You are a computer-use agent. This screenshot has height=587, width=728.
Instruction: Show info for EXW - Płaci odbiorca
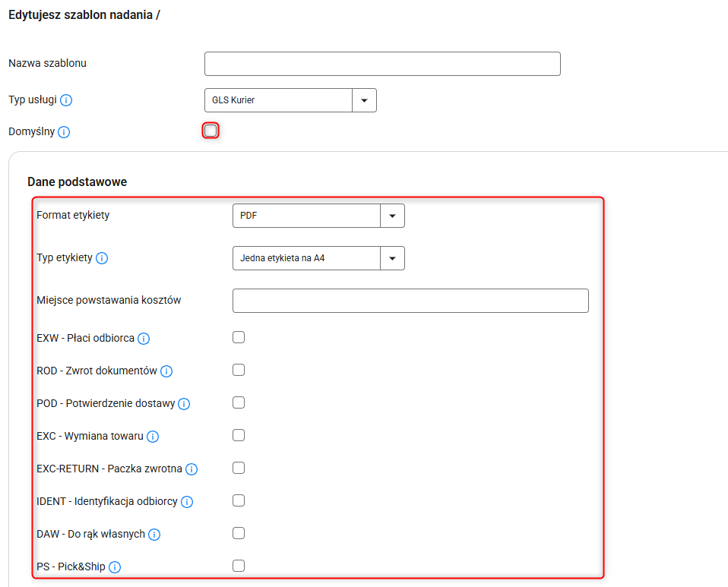coord(144,339)
